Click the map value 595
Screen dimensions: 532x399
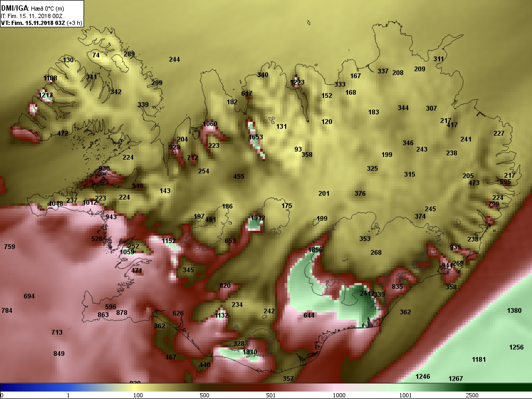[x=505, y=182]
